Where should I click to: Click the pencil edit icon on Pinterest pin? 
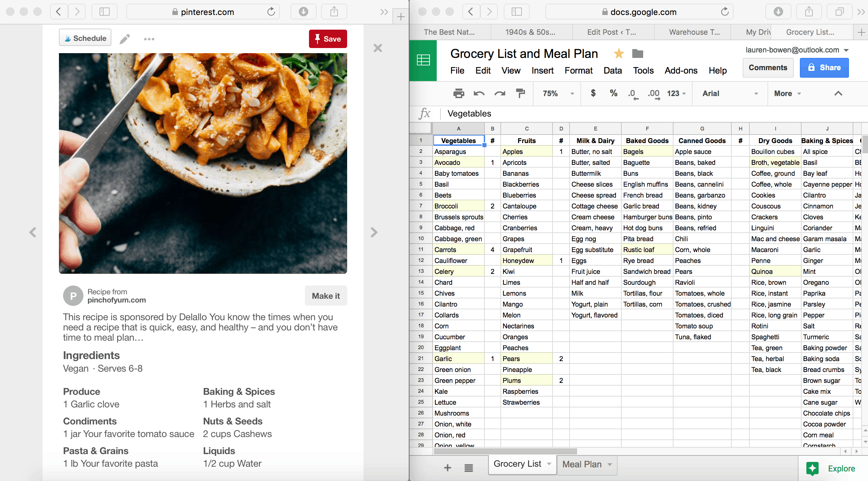coord(125,39)
